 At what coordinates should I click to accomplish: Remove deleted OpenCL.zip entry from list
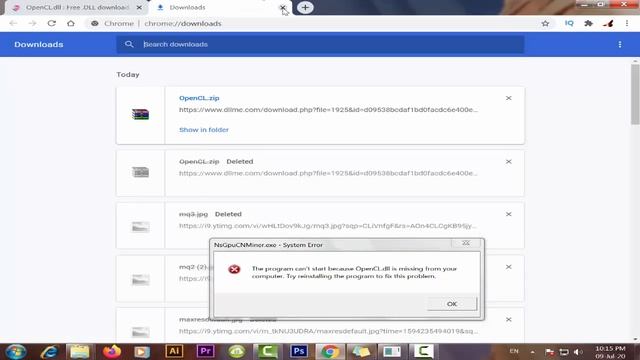509,162
